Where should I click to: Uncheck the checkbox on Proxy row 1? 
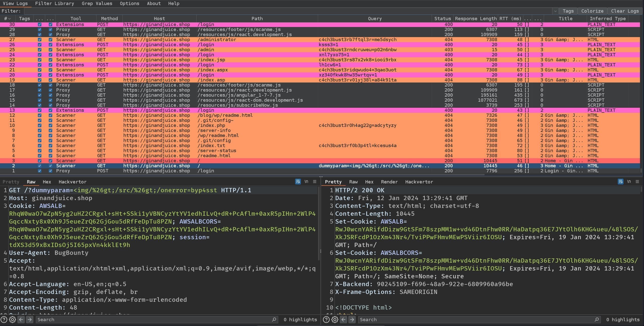(40, 171)
